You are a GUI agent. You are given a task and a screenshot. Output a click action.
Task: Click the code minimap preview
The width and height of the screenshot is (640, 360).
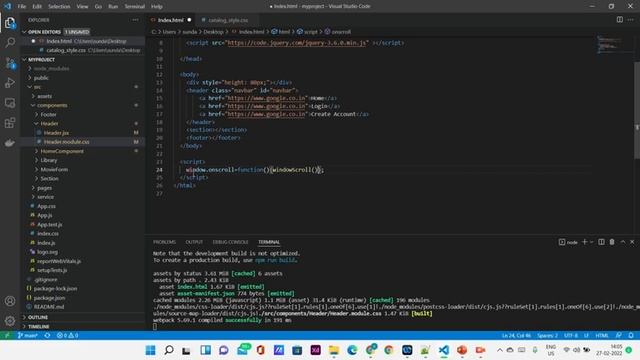click(x=614, y=45)
